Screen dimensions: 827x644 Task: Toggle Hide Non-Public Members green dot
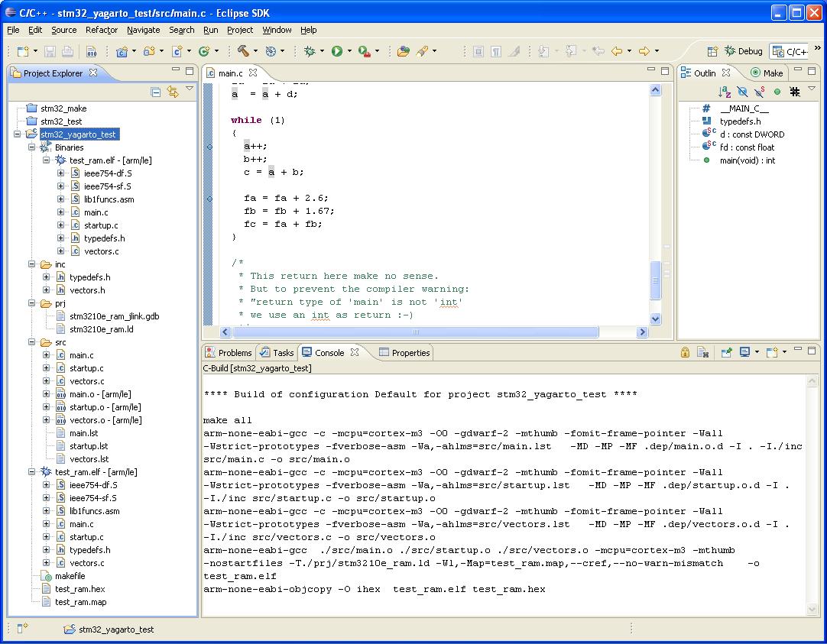click(x=777, y=92)
